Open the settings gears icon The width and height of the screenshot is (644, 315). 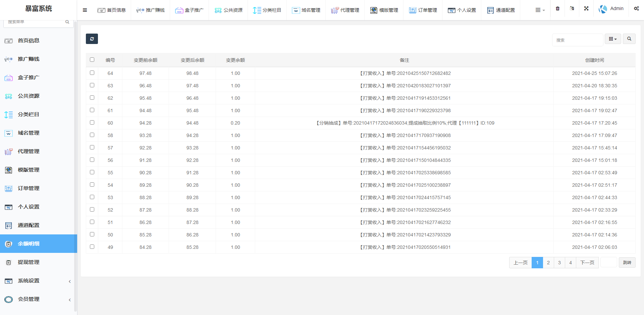click(636, 9)
